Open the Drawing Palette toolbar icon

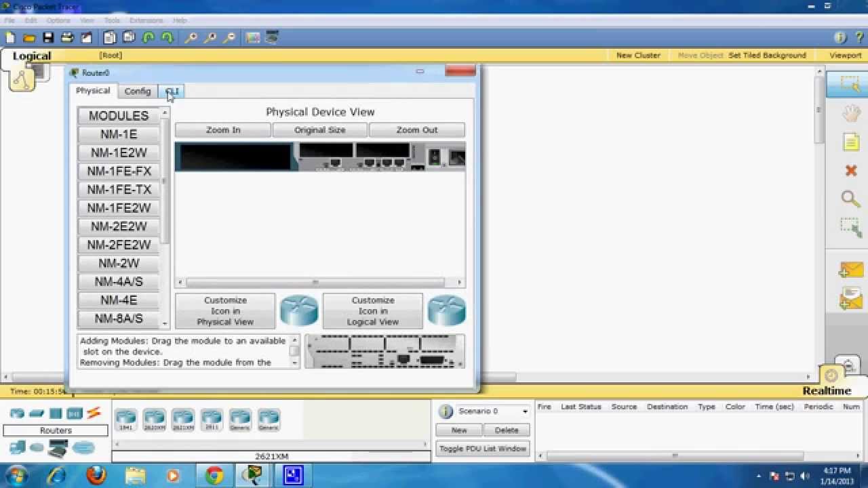(x=253, y=38)
